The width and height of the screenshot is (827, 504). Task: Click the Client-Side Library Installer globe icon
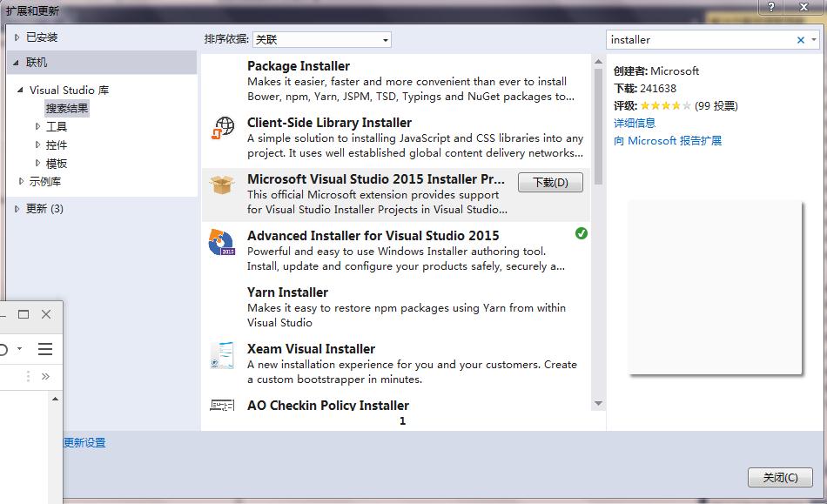(223, 128)
